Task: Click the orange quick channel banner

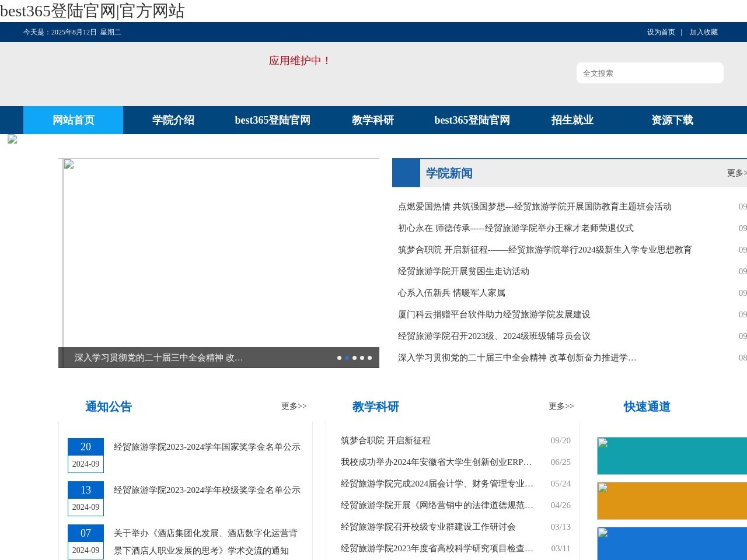Action: (x=671, y=501)
